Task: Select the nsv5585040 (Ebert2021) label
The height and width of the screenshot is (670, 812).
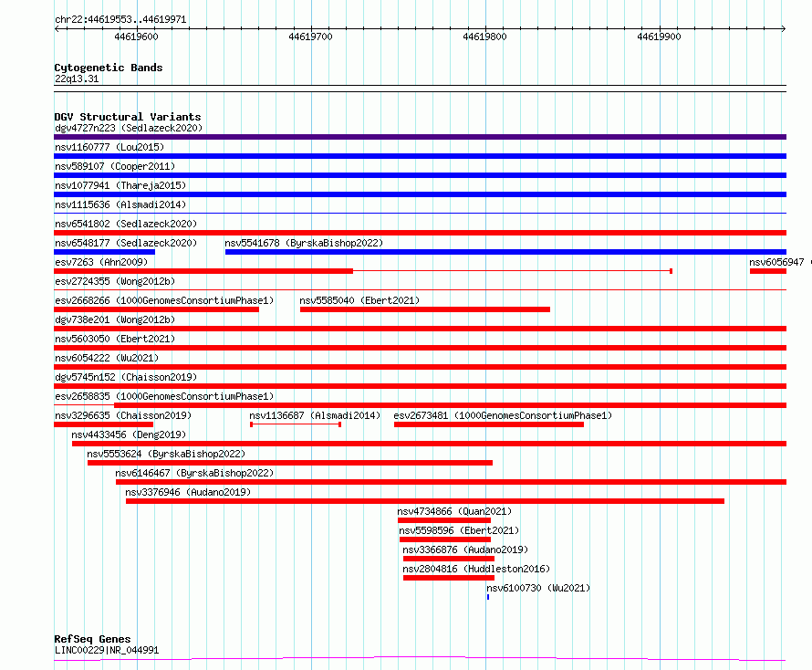Action: [x=359, y=300]
